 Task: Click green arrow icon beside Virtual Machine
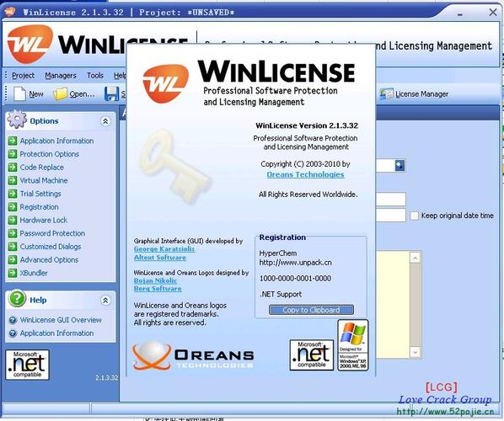tap(13, 180)
